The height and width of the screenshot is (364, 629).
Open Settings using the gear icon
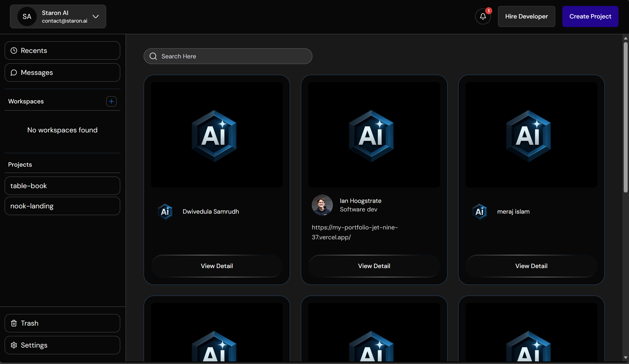(14, 345)
